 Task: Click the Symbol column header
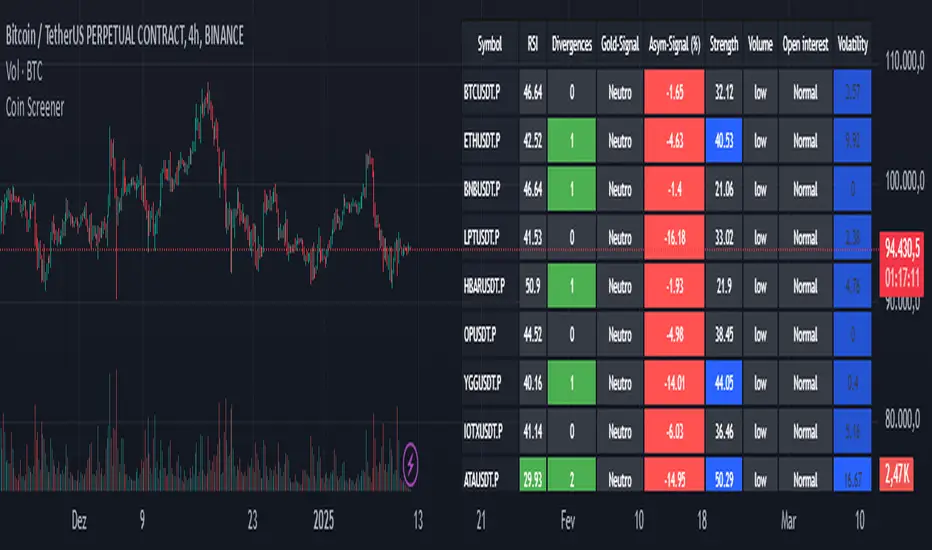490,46
